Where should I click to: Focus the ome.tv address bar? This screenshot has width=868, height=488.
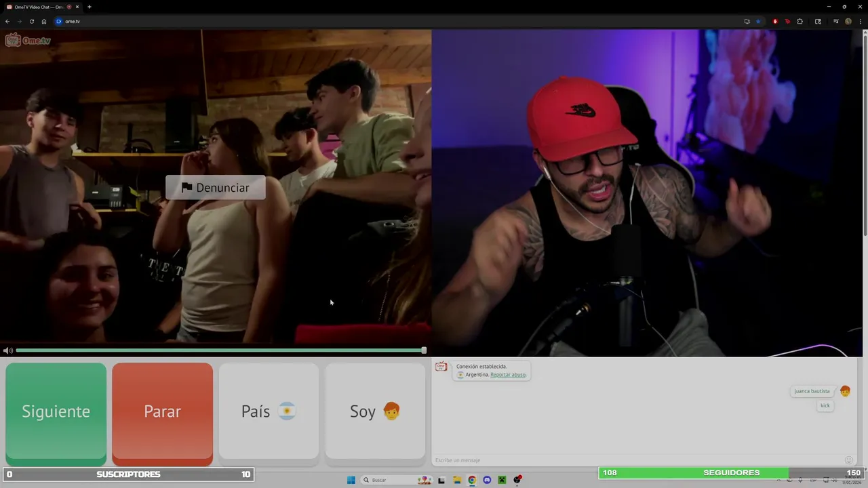point(400,21)
